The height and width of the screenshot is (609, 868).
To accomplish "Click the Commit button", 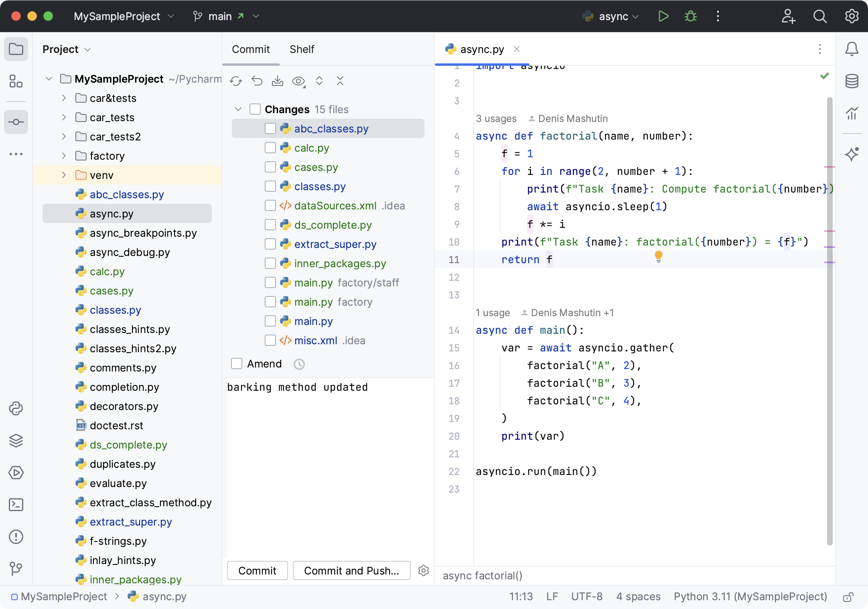I will pyautogui.click(x=257, y=570).
